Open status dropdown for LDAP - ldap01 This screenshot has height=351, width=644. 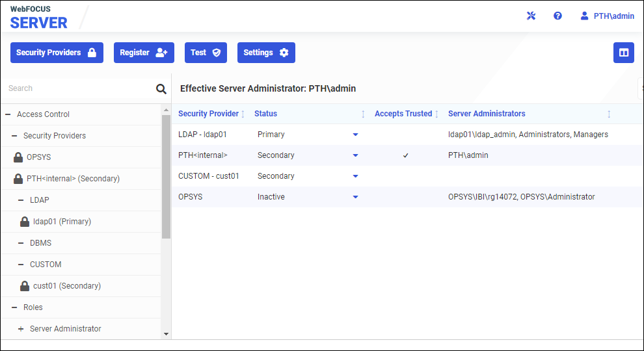[x=356, y=135]
